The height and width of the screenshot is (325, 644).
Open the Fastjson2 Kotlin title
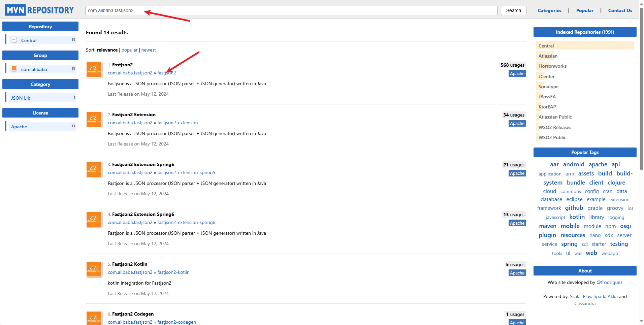[x=130, y=264]
